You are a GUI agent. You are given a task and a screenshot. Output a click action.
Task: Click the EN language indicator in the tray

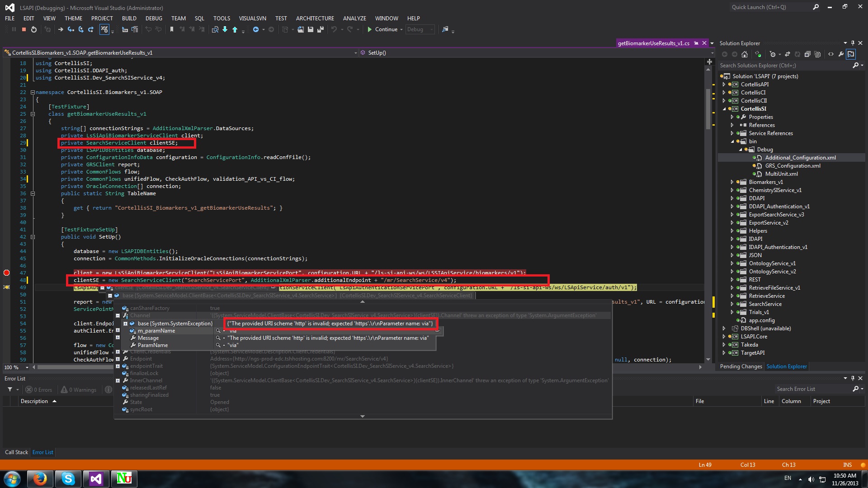[788, 478]
